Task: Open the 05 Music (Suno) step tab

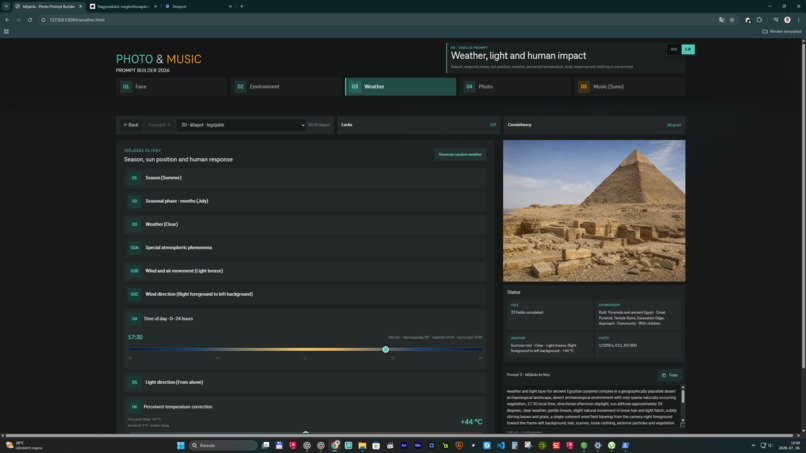Action: click(x=630, y=86)
